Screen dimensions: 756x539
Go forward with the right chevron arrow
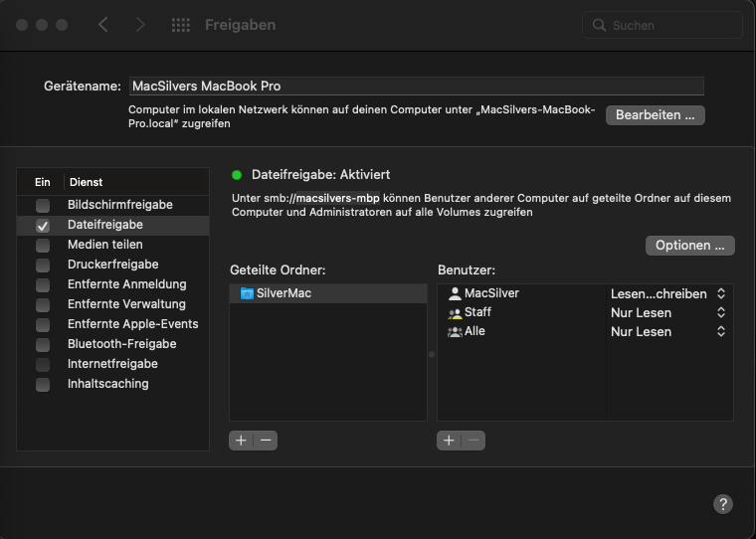pyautogui.click(x=140, y=25)
